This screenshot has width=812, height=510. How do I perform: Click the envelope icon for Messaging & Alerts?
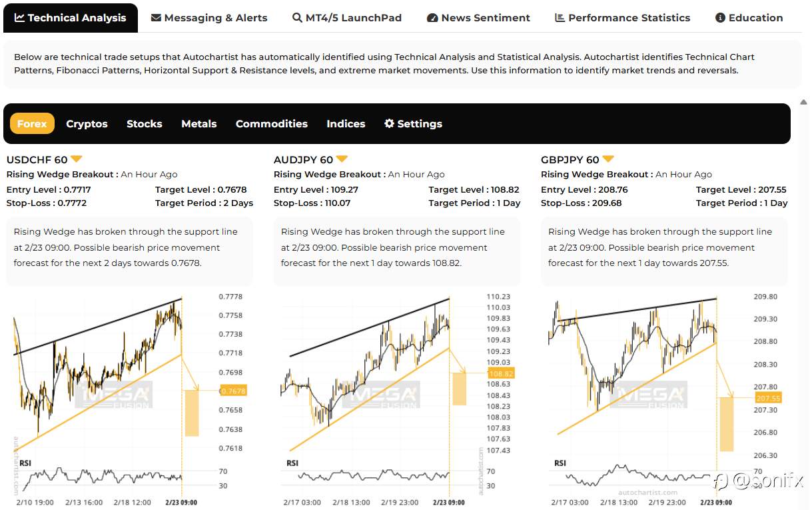[x=156, y=18]
